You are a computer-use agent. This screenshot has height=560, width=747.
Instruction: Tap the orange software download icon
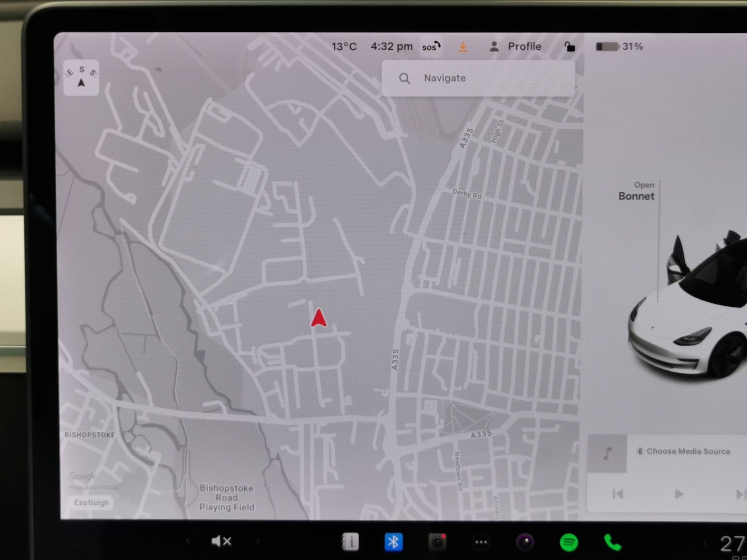click(463, 47)
